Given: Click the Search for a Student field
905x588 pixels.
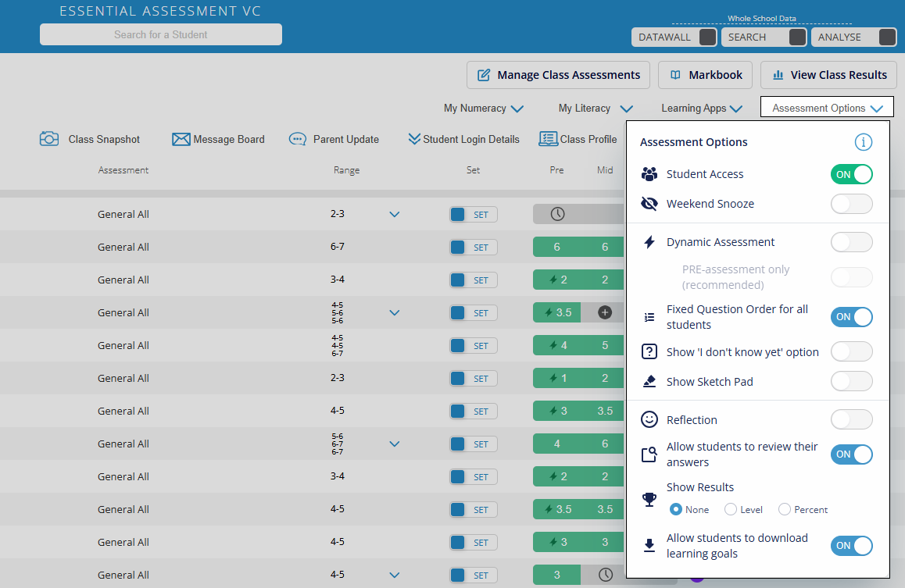Looking at the screenshot, I should [161, 34].
